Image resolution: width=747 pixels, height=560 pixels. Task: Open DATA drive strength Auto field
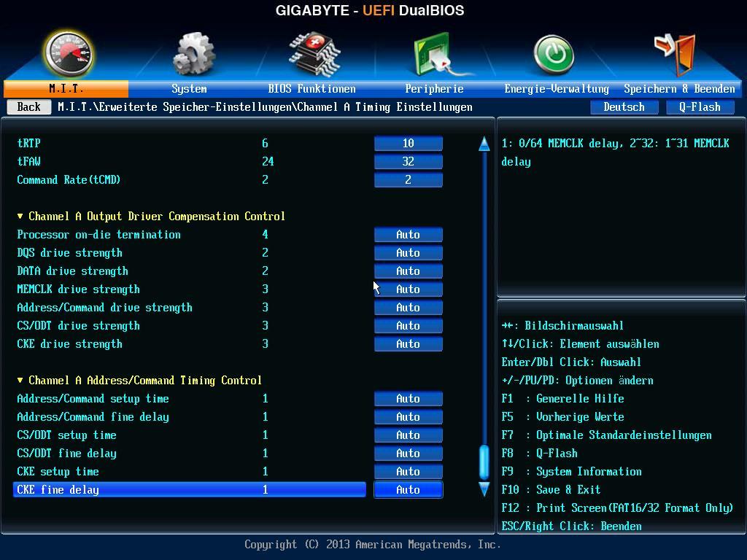tap(409, 271)
